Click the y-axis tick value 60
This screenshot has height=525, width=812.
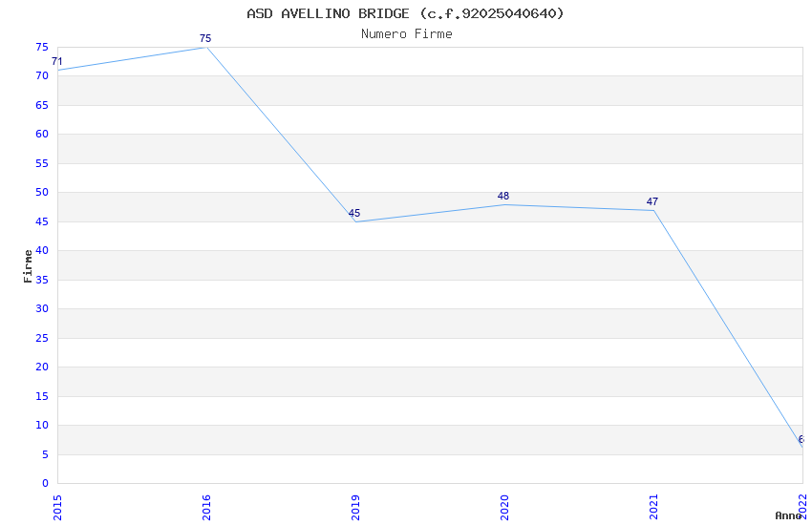[x=42, y=134]
